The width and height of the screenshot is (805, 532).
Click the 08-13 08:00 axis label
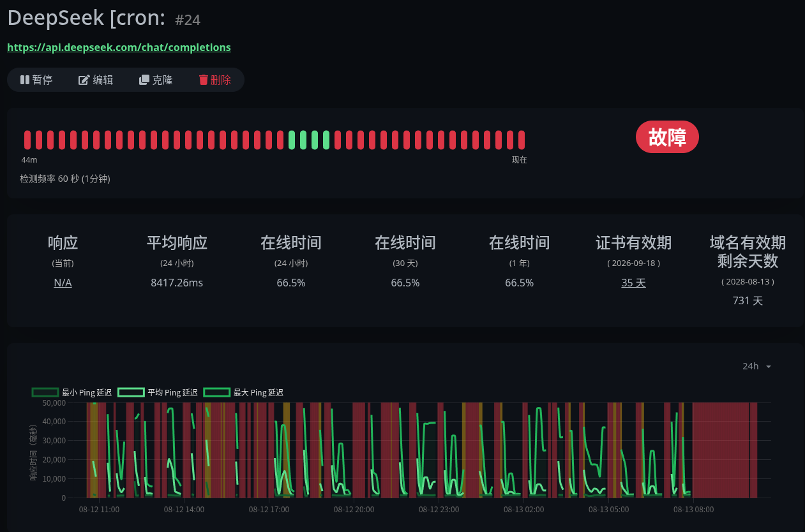coord(693,510)
